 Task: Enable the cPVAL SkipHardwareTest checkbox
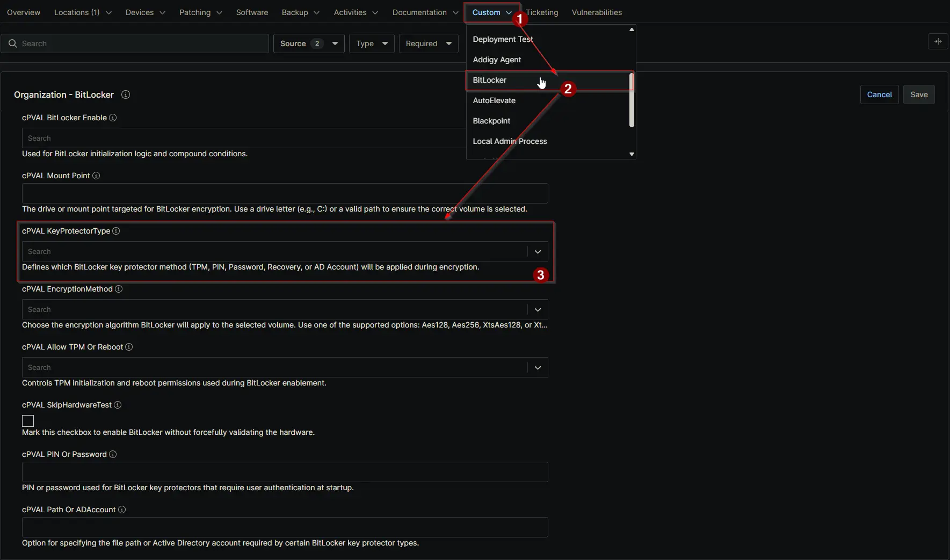pos(28,421)
